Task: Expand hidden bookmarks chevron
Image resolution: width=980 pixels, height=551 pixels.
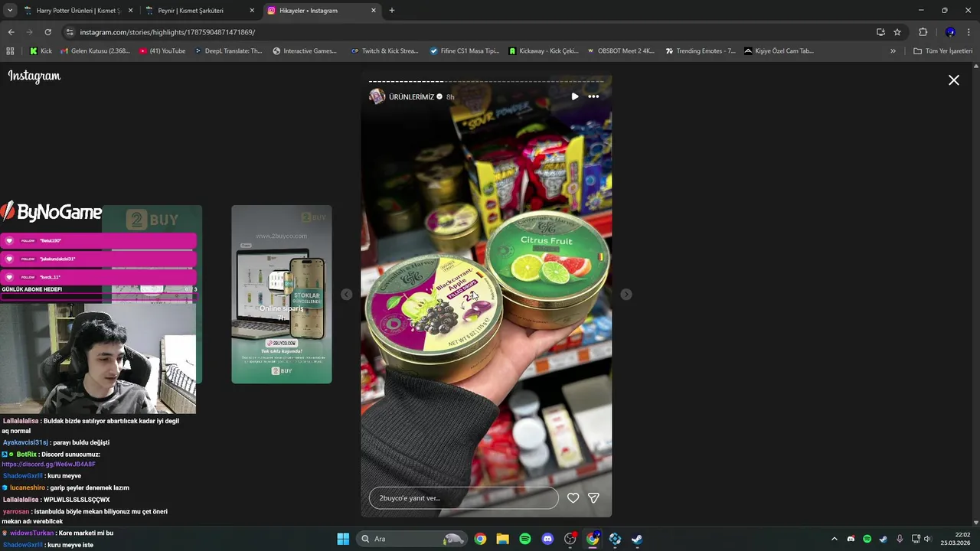Action: tap(893, 51)
